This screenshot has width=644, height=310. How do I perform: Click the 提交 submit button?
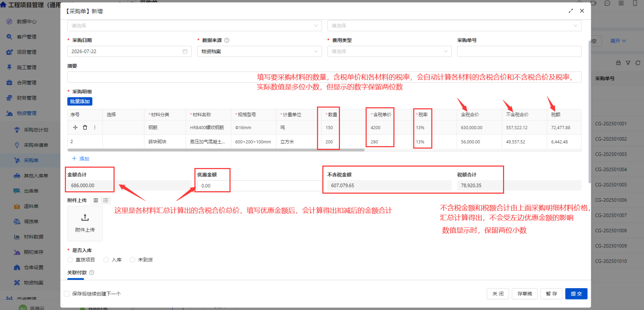(x=576, y=294)
